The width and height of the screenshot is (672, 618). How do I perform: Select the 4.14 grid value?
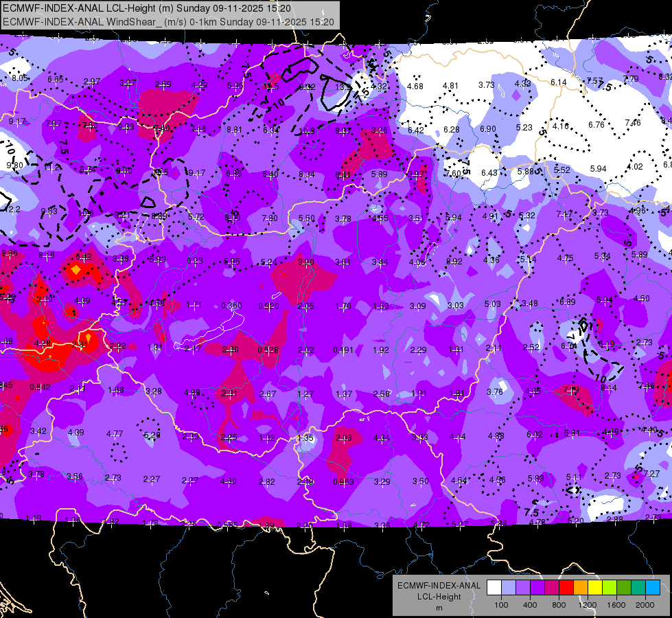click(457, 437)
